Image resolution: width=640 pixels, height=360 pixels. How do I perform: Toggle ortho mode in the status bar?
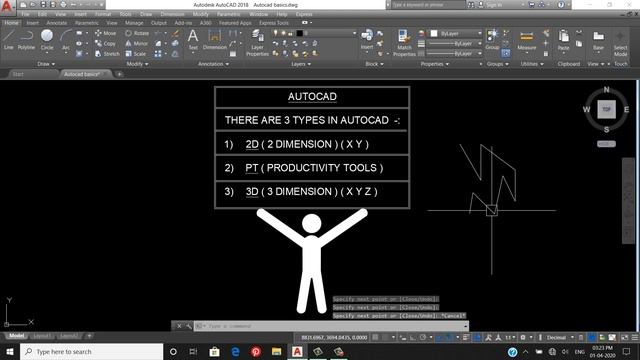tap(413, 337)
